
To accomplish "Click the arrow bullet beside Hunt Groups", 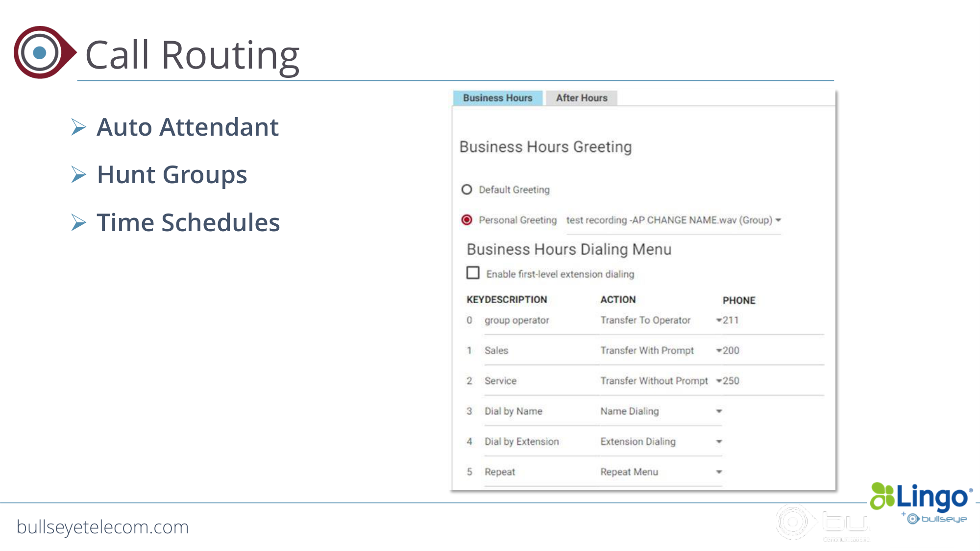I will (78, 174).
